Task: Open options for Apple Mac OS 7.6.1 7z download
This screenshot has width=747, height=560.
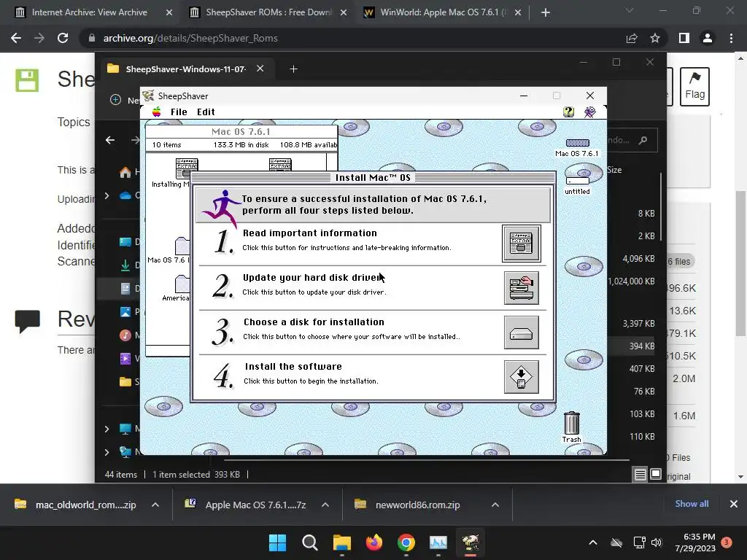Action: pos(325,505)
